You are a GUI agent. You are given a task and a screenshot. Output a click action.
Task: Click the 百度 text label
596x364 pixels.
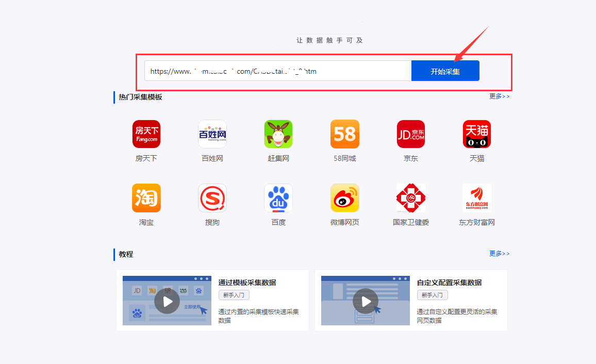point(278,222)
